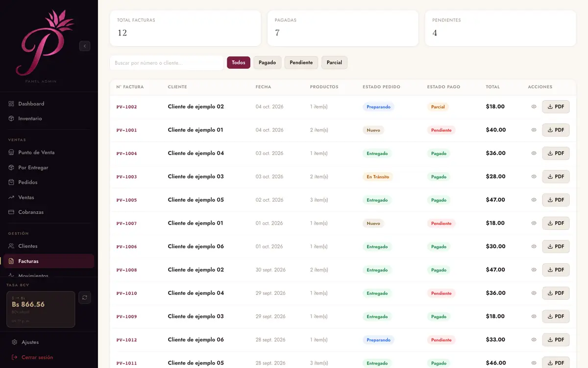
Task: Export invoice PV-1010 as PDF
Action: 556,293
